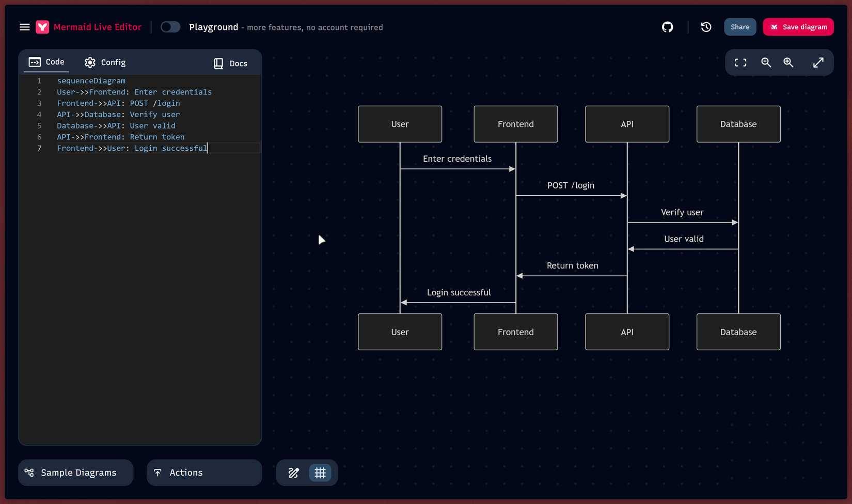Click the 'Verify user' message label in diagram
Image resolution: width=852 pixels, height=504 pixels.
682,212
